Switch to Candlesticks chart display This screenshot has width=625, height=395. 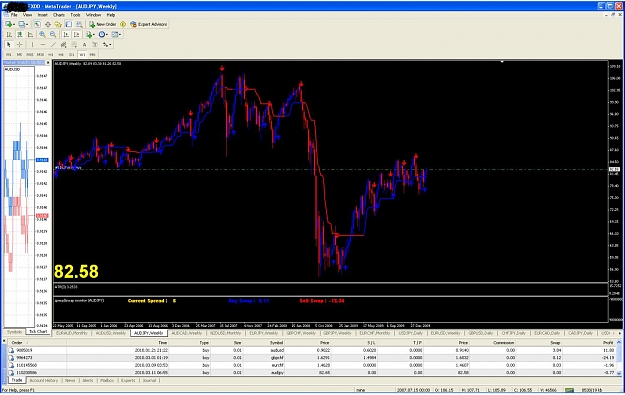pyautogui.click(x=20, y=35)
